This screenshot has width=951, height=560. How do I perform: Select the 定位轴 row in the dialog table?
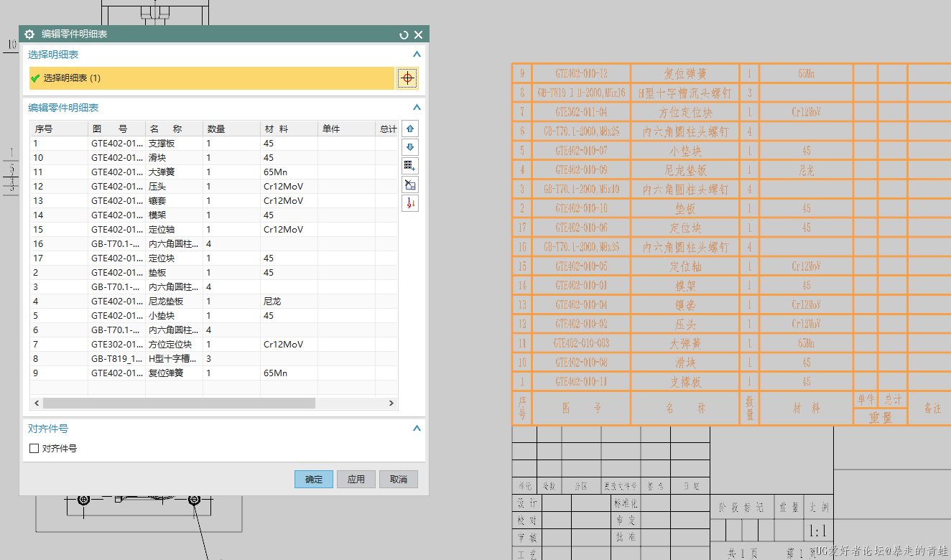point(214,230)
